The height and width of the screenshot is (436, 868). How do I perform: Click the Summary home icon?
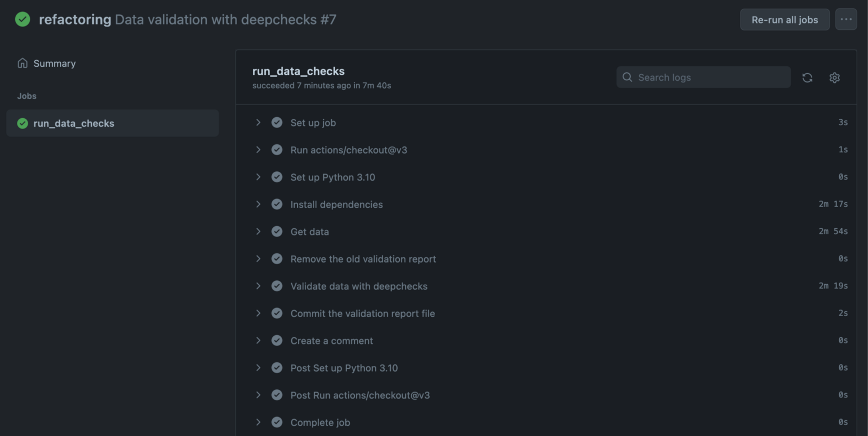coord(22,63)
